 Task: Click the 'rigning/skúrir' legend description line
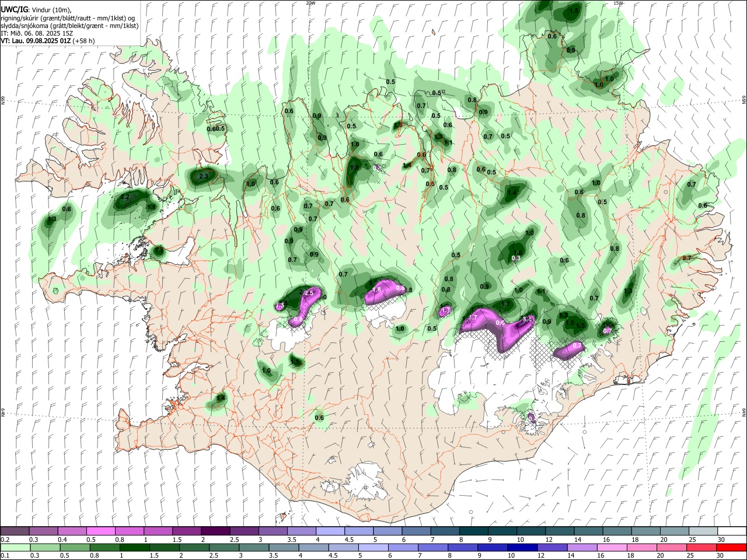click(69, 18)
